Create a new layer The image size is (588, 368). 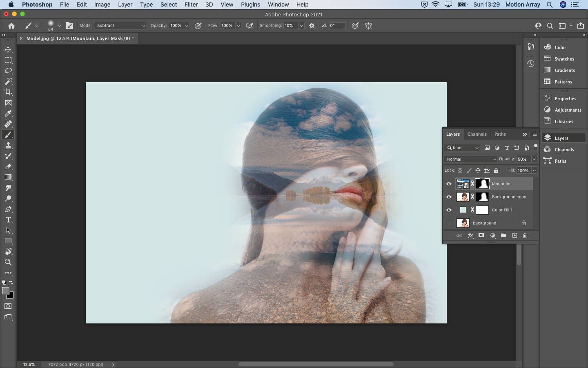514,236
